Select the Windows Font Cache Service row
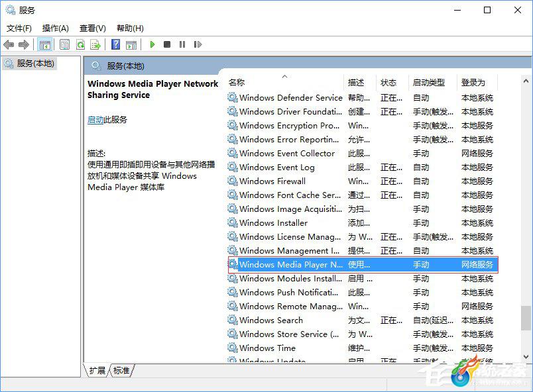This screenshot has width=533, height=392. tap(363, 195)
